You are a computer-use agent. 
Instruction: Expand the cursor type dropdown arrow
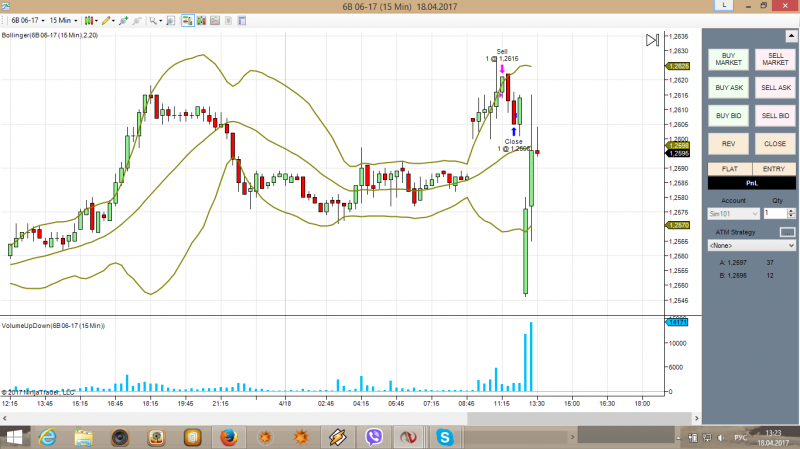click(160, 21)
